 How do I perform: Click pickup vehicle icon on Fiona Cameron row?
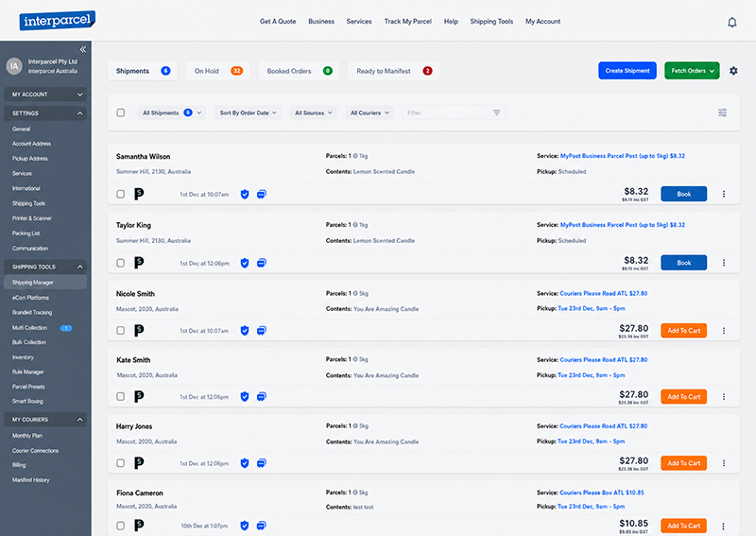tap(262, 526)
